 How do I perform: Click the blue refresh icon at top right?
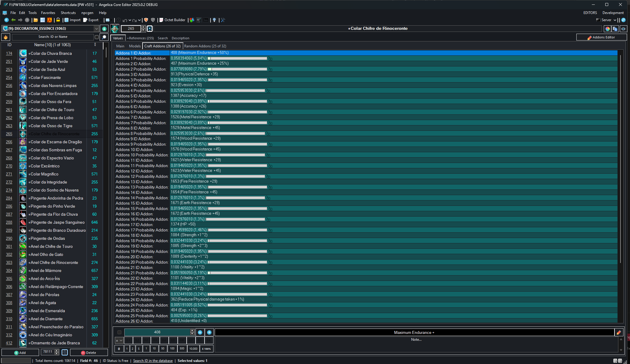623,20
